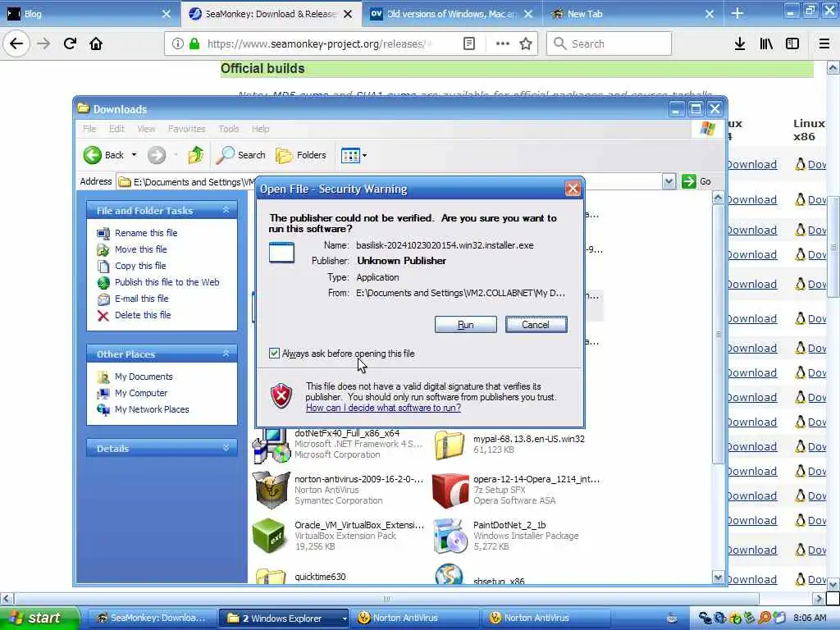Screen dimensions: 840x630
Task: Click the Up folder icon in Explorer
Action: 195,155
